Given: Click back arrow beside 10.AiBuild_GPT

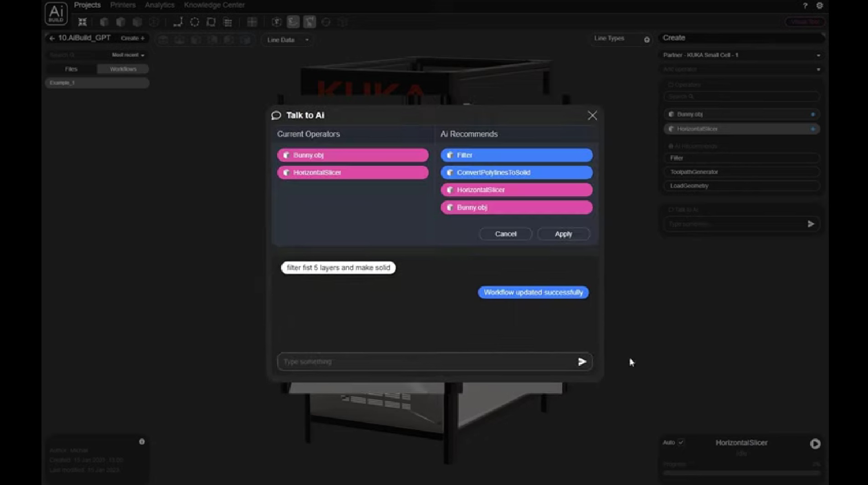Looking at the screenshot, I should [x=52, y=38].
